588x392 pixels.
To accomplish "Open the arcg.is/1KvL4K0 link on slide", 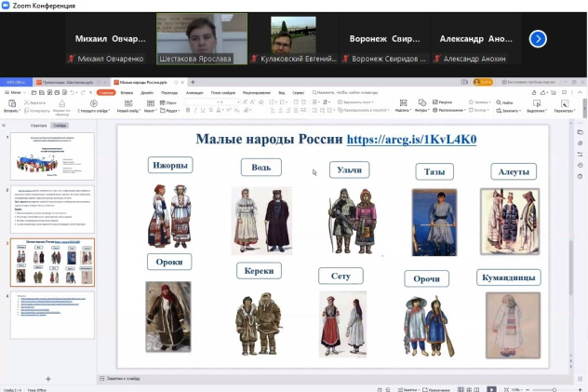I will tap(411, 140).
